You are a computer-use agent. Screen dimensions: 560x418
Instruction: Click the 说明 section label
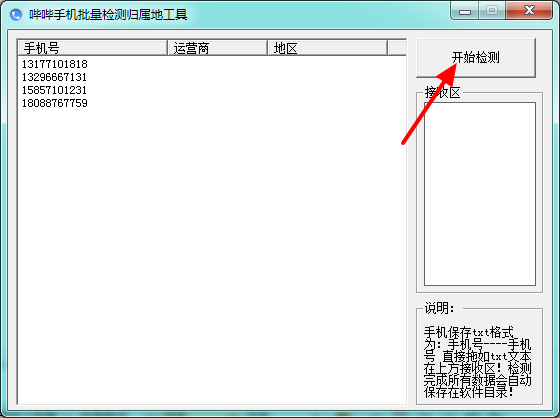pos(439,308)
